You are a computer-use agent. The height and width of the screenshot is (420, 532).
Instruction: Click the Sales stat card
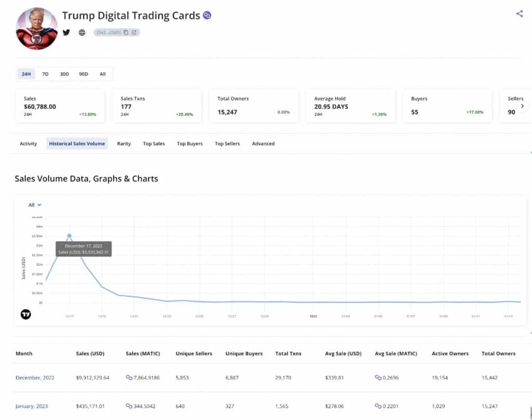60,106
